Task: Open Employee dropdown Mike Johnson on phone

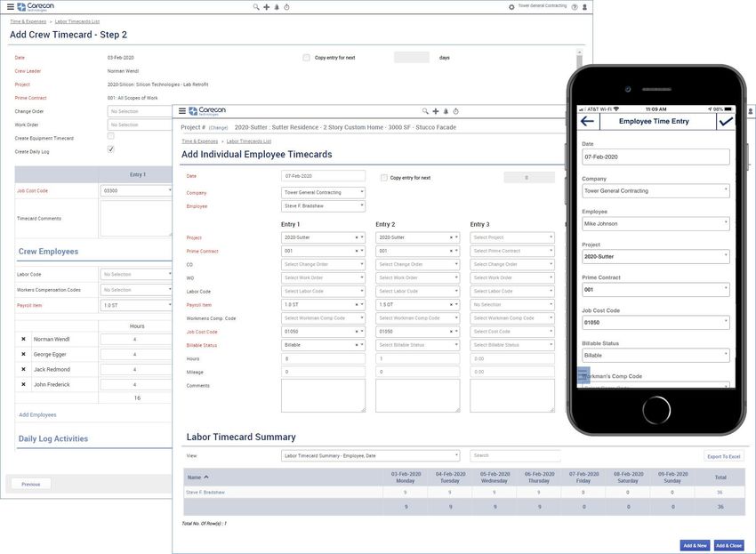Action: click(x=655, y=224)
